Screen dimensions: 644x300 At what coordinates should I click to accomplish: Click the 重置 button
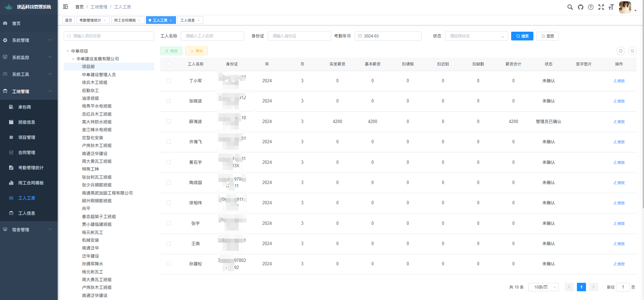(x=548, y=36)
